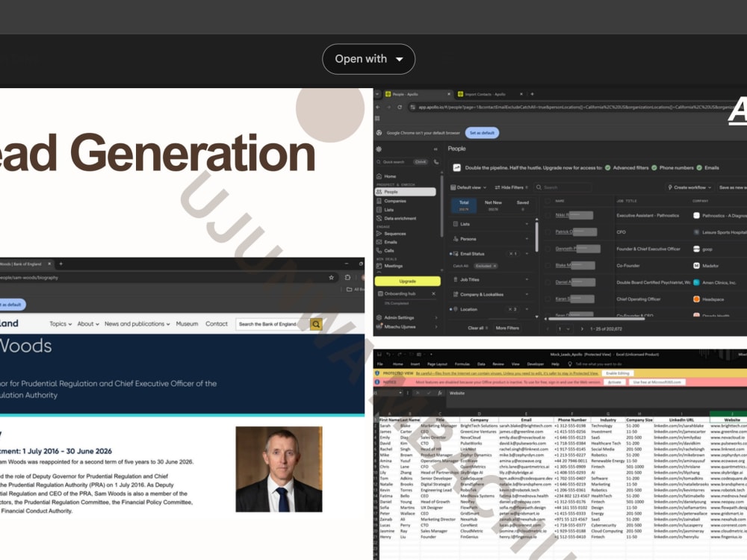Reload the Apollo page in Chrome

coord(399,107)
